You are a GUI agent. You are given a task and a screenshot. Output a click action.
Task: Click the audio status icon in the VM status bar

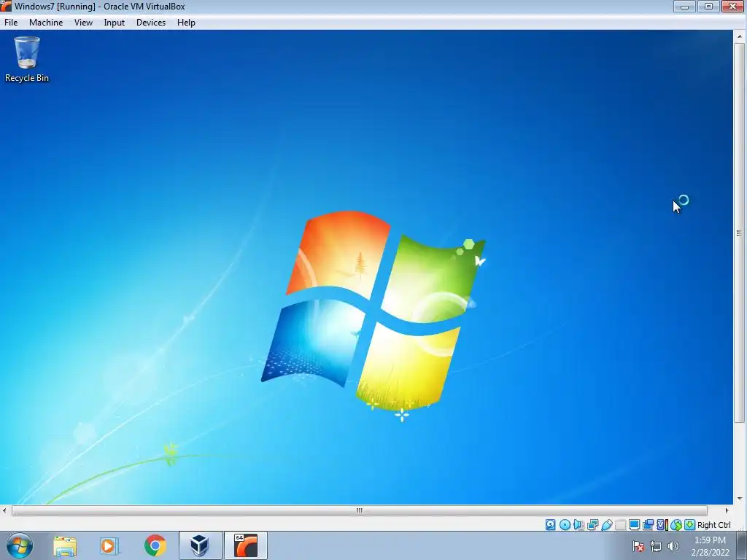tap(578, 525)
